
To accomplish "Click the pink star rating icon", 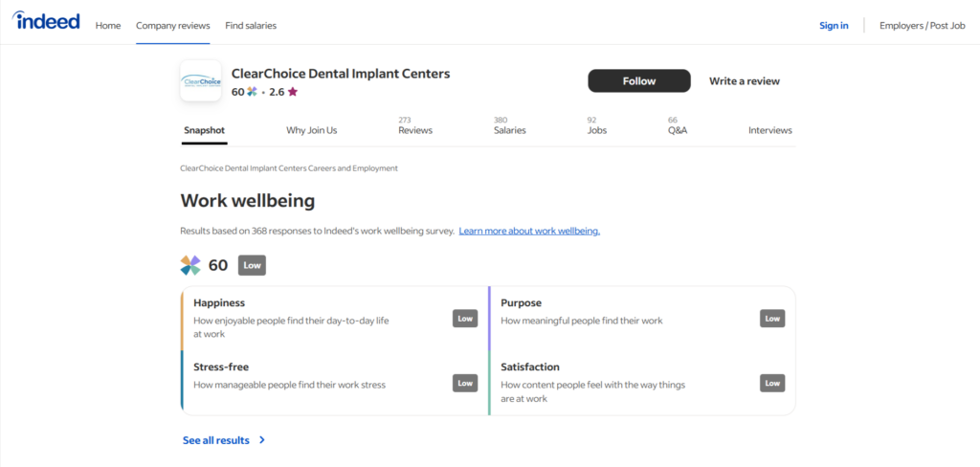I will (x=292, y=92).
